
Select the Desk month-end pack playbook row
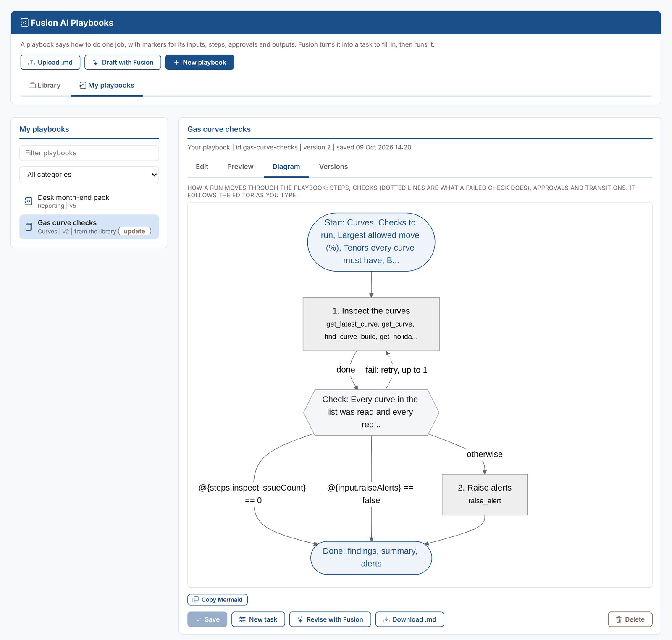point(89,201)
